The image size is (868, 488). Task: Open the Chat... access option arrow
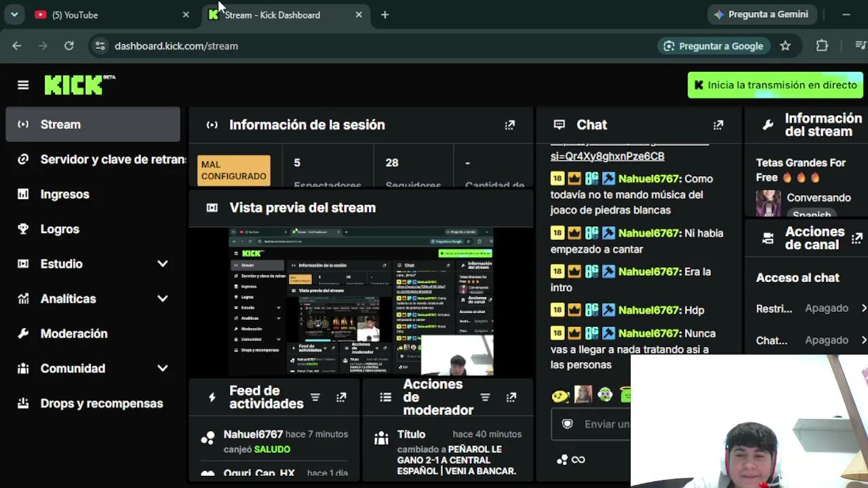863,340
